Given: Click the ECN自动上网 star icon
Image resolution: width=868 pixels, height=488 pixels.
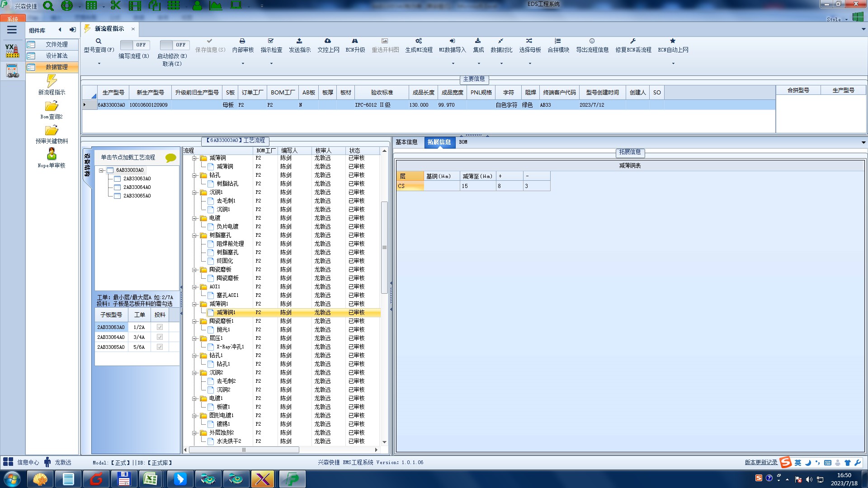Looking at the screenshot, I should click(x=673, y=41).
